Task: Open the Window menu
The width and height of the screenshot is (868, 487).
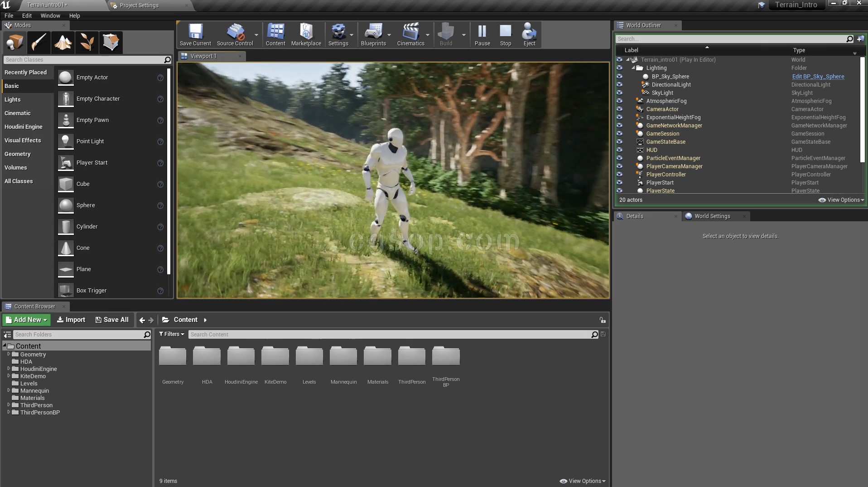Action: pos(50,15)
